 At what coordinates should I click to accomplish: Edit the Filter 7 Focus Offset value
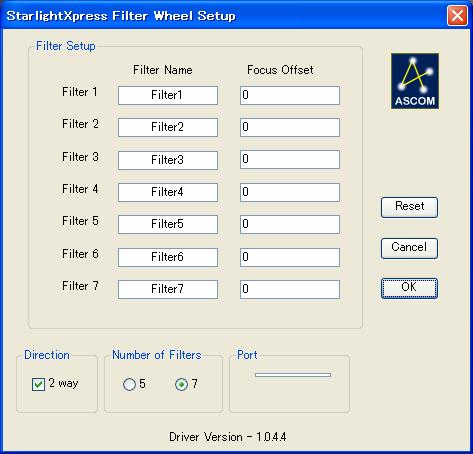tap(290, 289)
